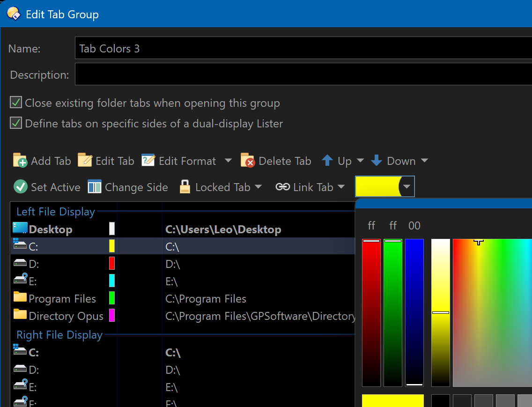Expand the Down button dropdown arrow
This screenshot has width=532, height=407.
click(424, 161)
